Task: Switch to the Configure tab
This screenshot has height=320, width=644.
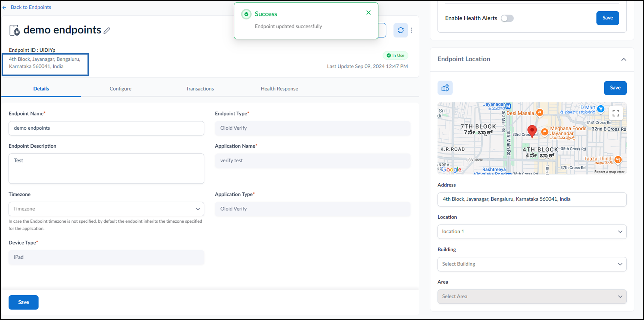Action: click(x=121, y=89)
